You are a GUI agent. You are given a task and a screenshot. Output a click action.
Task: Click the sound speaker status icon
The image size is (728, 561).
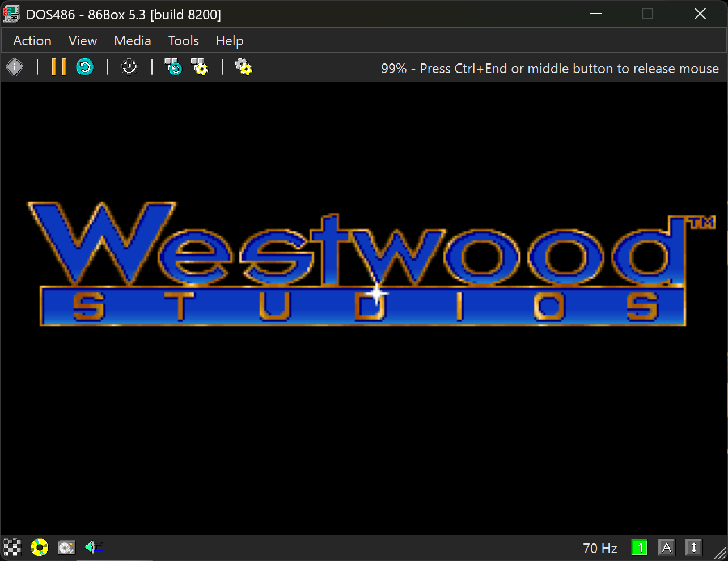click(x=94, y=547)
